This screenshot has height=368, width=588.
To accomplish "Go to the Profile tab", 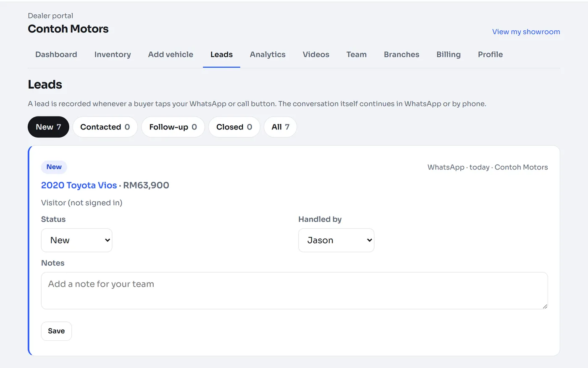I will pyautogui.click(x=490, y=55).
